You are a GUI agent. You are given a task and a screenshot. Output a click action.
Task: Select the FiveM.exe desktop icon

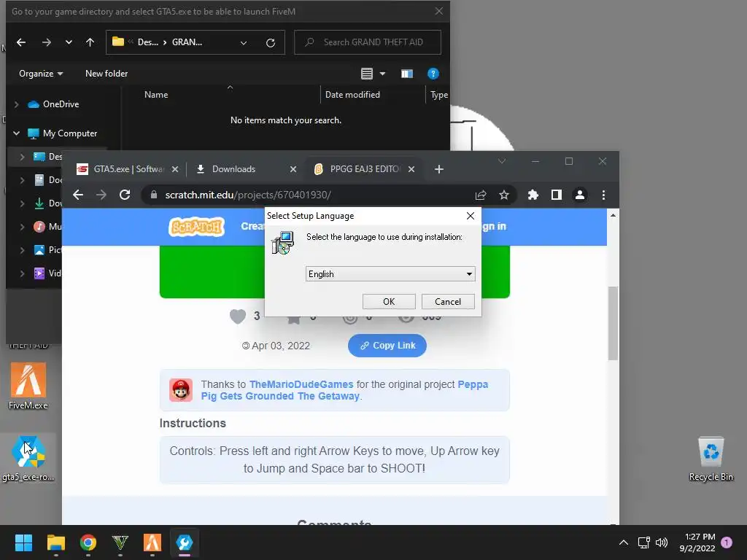coord(28,386)
